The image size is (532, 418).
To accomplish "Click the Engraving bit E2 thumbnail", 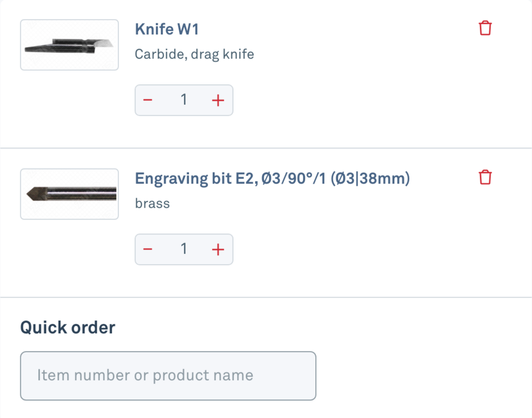I will click(69, 194).
